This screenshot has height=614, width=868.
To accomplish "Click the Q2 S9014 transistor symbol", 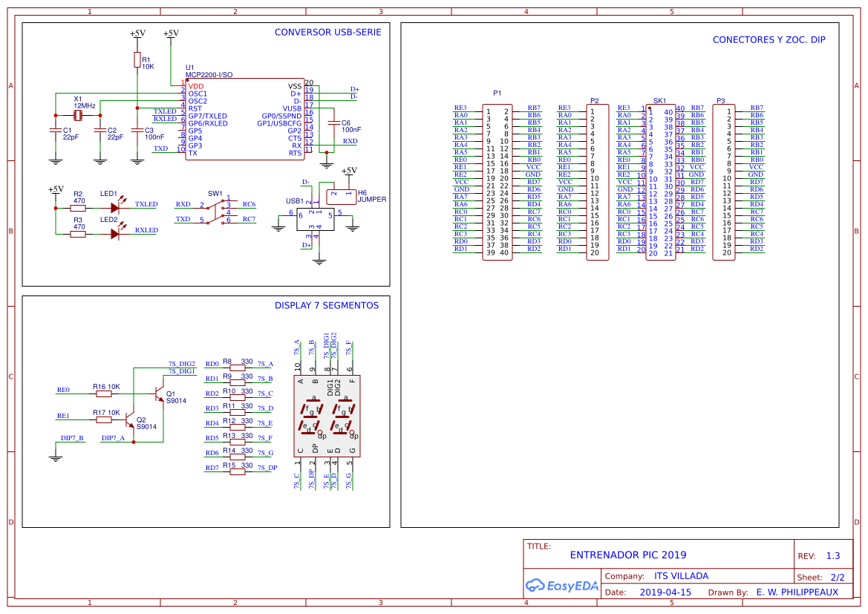I will [x=131, y=422].
